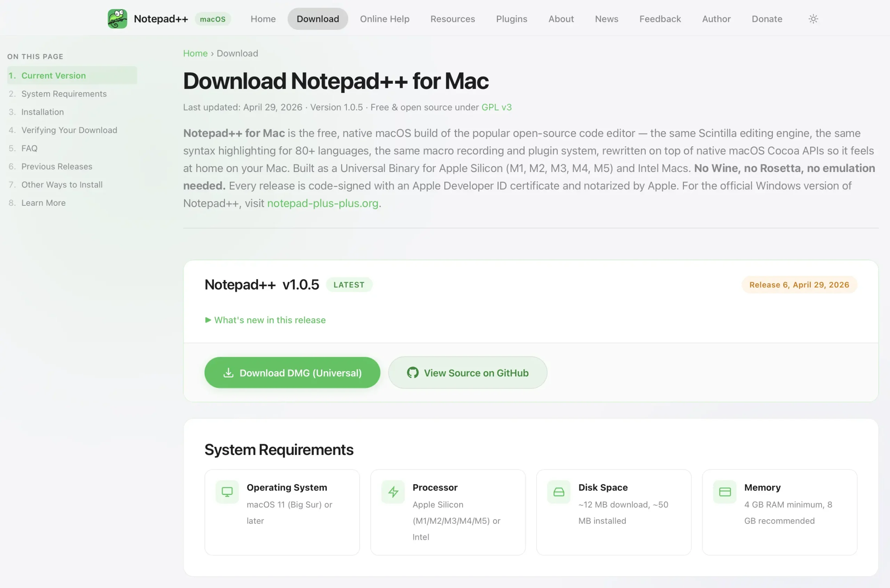Visit the notepad-plus-plus.org link

tap(323, 203)
